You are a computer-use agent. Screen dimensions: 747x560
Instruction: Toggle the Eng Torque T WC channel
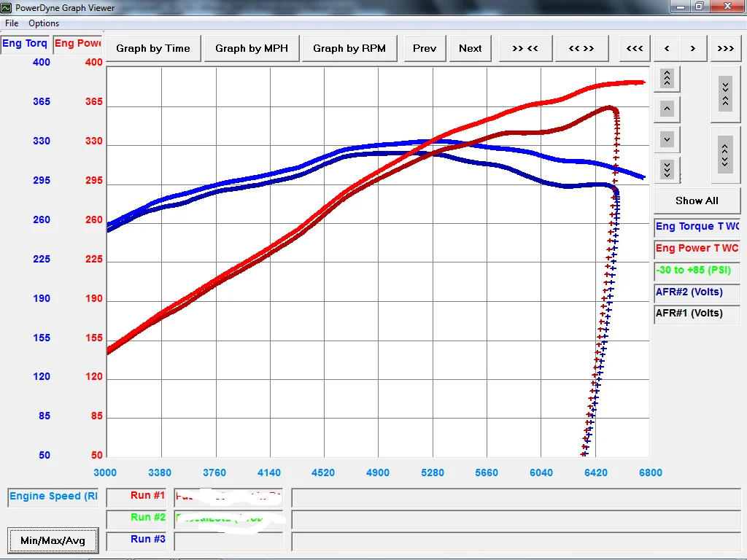697,227
